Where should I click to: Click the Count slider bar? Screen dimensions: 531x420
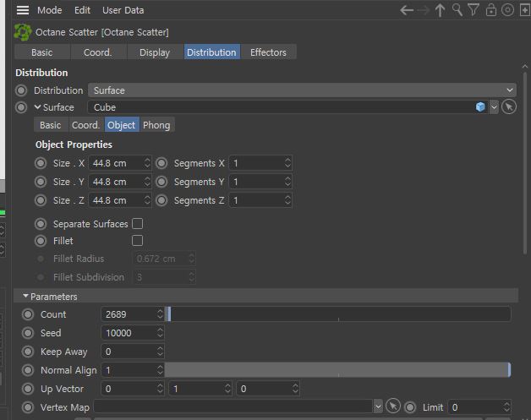(x=338, y=314)
